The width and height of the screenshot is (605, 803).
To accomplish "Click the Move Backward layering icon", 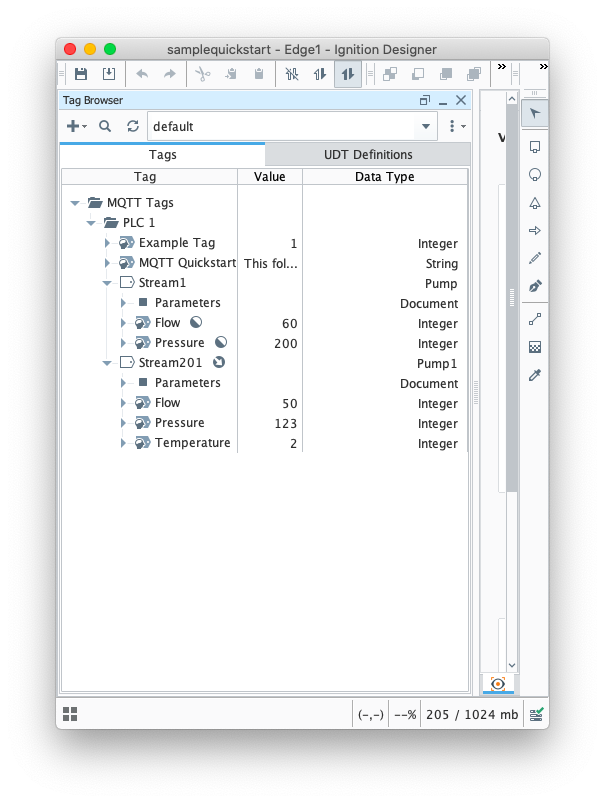I will [418, 74].
